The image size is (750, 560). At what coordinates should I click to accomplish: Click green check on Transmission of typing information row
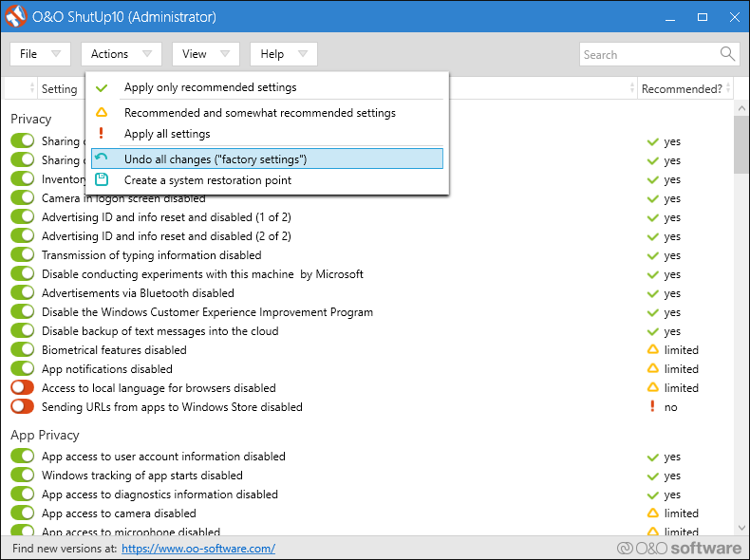click(x=652, y=256)
